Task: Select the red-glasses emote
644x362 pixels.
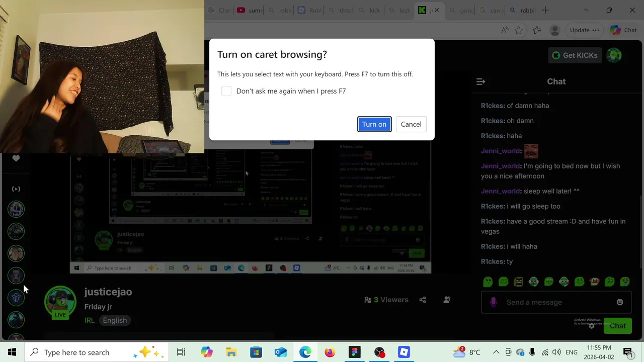Action: (594, 282)
